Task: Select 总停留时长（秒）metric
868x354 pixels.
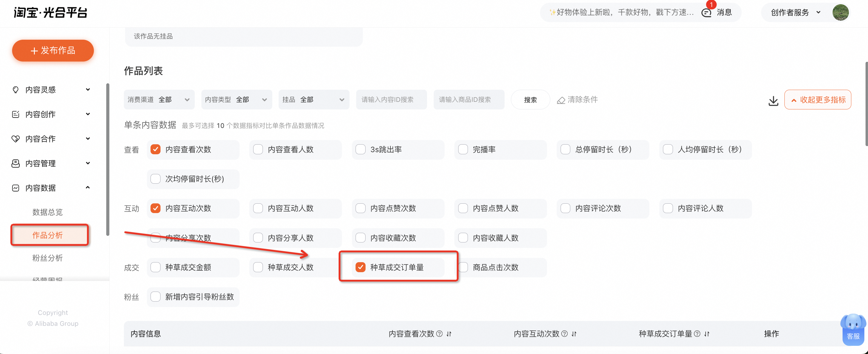Action: [x=565, y=149]
